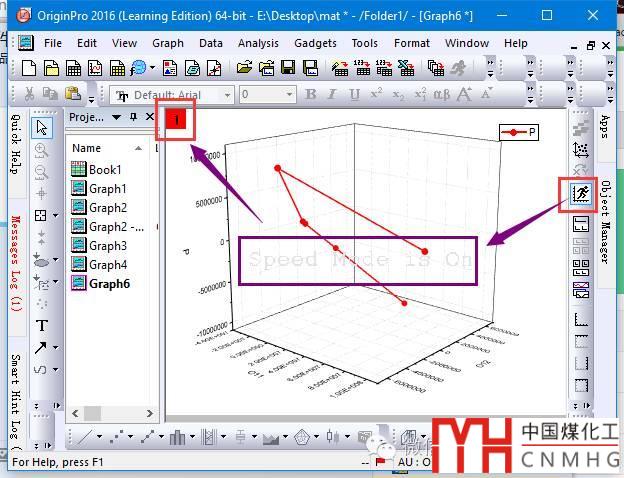Click the Save project icon
This screenshot has width=624, height=478.
pyautogui.click(x=288, y=68)
